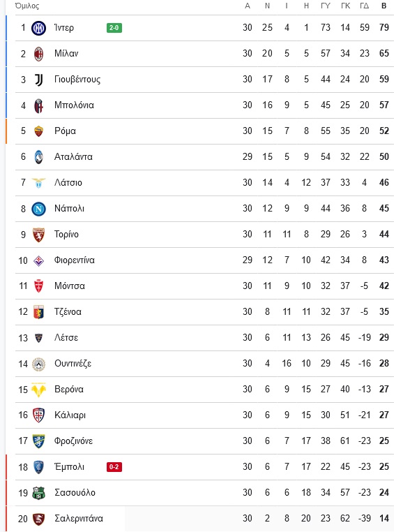Viewport: 394px width, 532px height.
Task: Open Inter's green 2-0 result badge
Action: [114, 28]
